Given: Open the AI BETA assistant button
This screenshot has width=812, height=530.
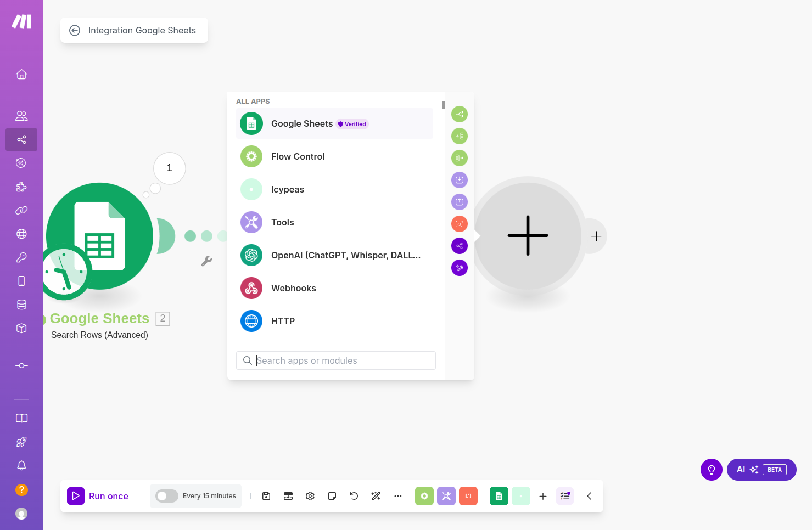Looking at the screenshot, I should point(761,470).
